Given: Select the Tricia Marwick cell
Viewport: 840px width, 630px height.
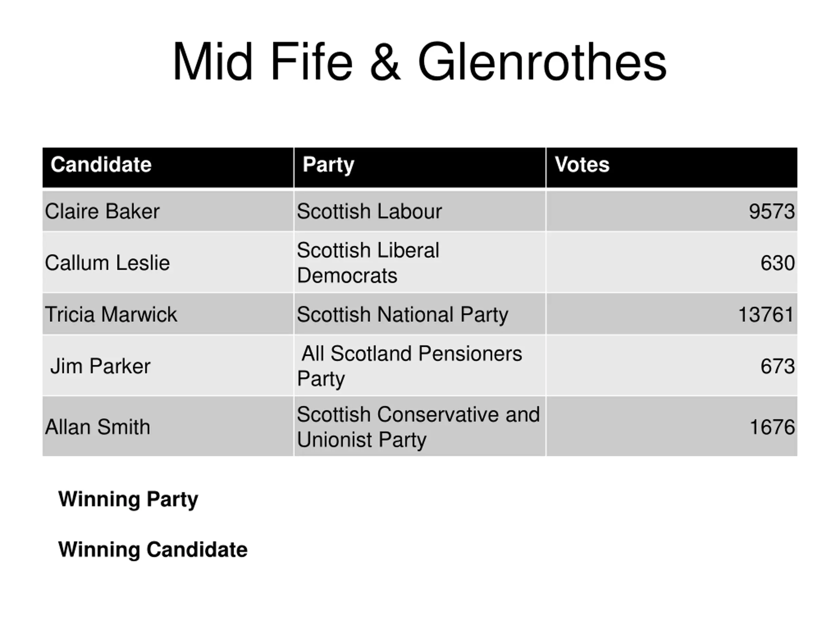Looking at the screenshot, I should coord(168,314).
